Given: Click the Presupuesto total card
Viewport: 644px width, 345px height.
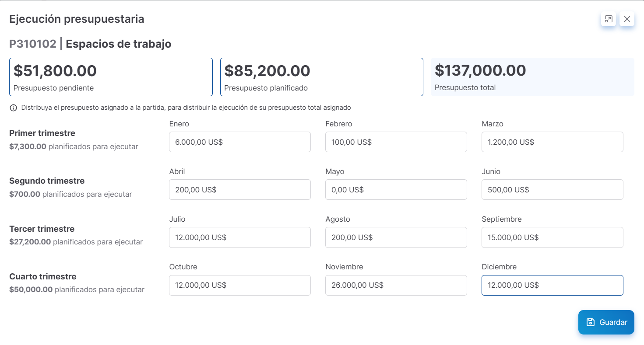Looking at the screenshot, I should pos(532,77).
